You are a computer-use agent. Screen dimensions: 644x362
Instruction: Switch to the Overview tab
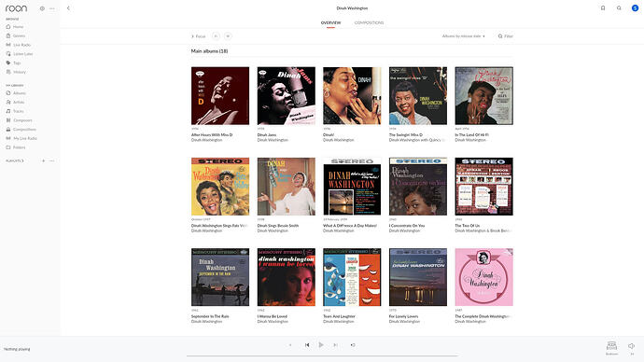pos(330,22)
